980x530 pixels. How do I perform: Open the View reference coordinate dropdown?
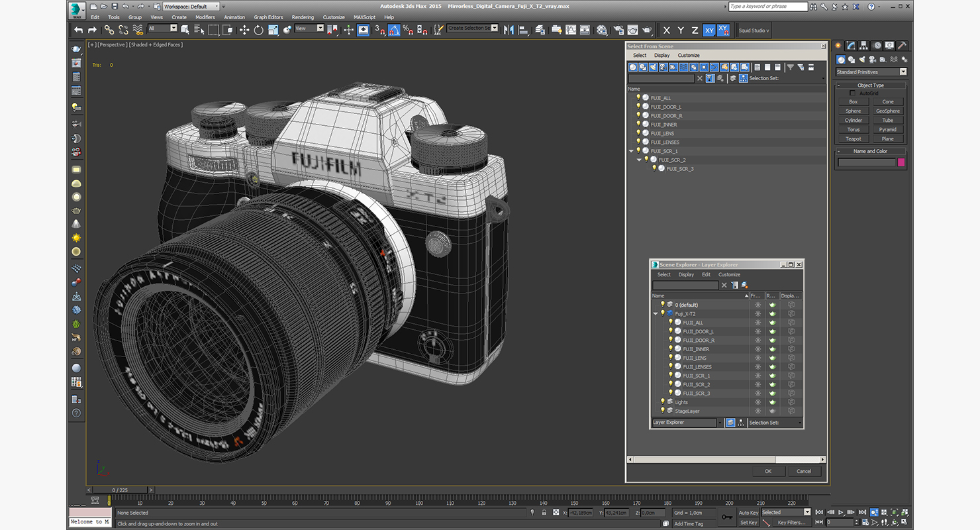point(309,28)
